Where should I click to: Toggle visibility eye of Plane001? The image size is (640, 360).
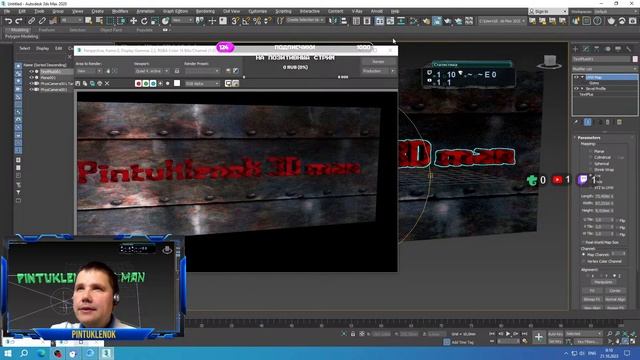coord(31,78)
